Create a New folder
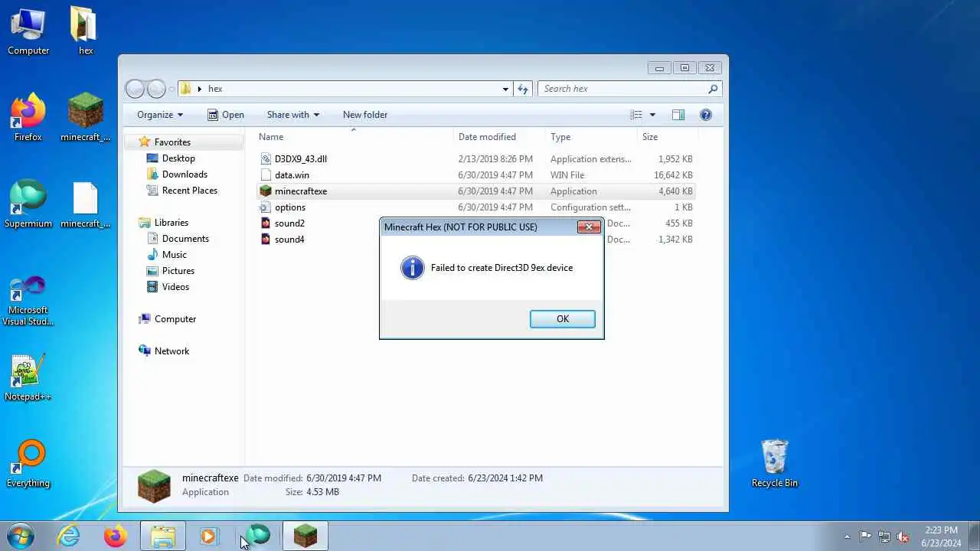The height and width of the screenshot is (551, 980). click(x=365, y=115)
